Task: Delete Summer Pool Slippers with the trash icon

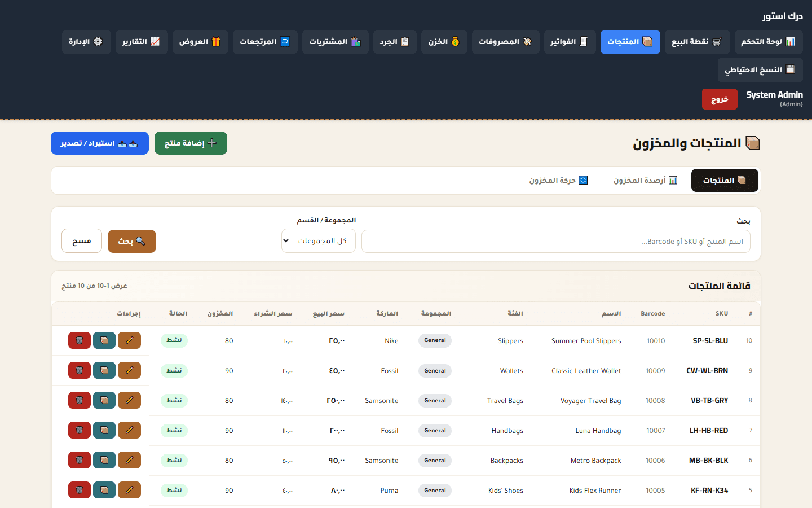Action: pyautogui.click(x=80, y=340)
